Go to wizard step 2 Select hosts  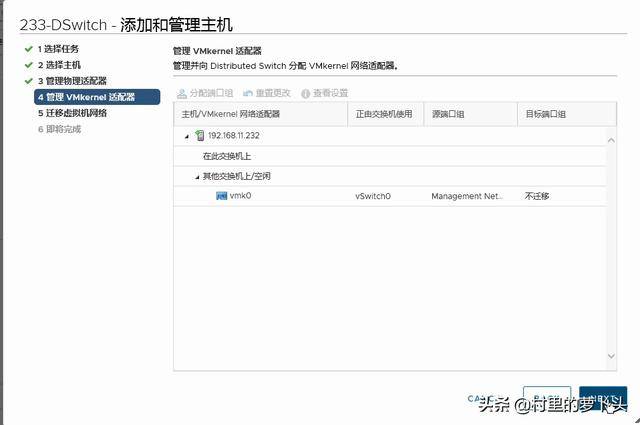click(60, 64)
